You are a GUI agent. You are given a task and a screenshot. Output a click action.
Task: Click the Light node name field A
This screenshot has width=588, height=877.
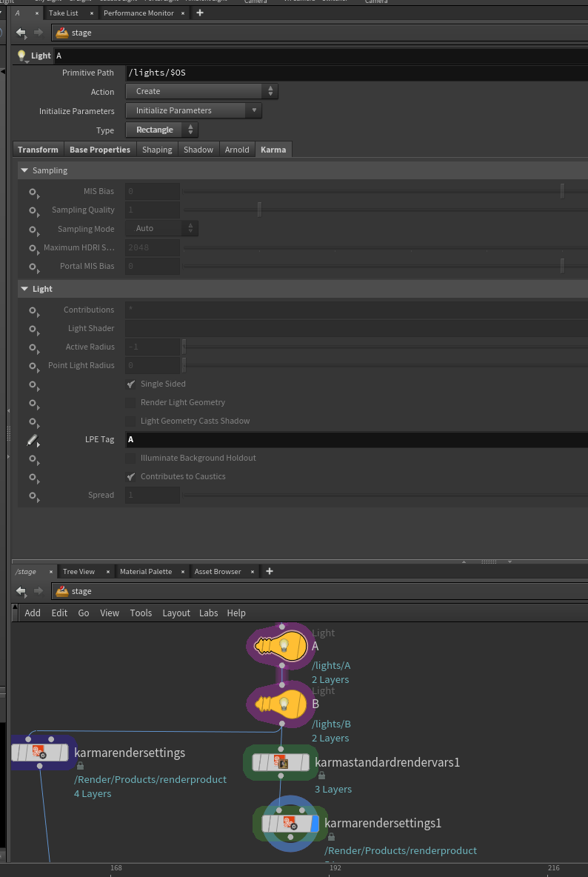[x=321, y=56]
